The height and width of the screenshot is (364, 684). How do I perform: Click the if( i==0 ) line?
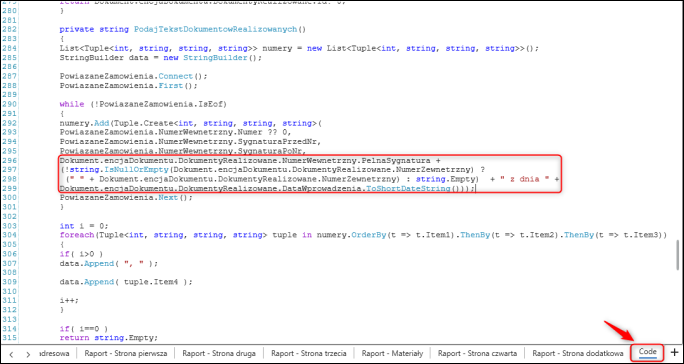pyautogui.click(x=84, y=329)
